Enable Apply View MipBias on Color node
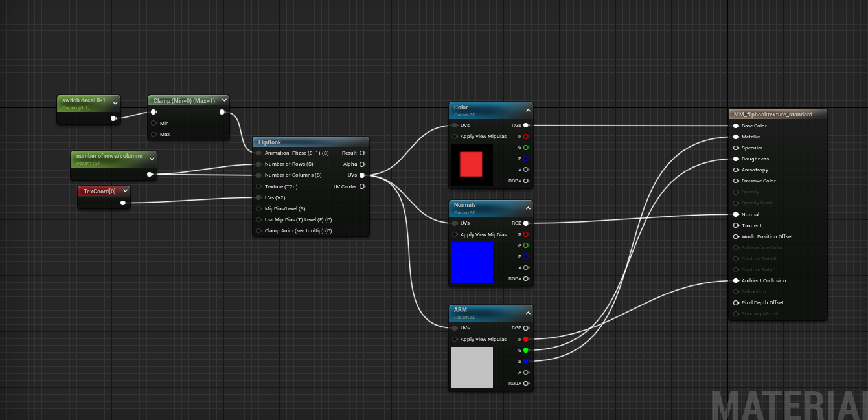This screenshot has height=420, width=868. [x=454, y=136]
